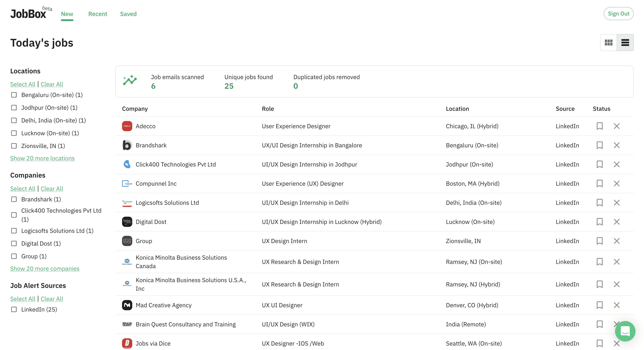This screenshot has height=350, width=644.
Task: Check the Bengaluru (On-site) location filter
Action: (14, 95)
